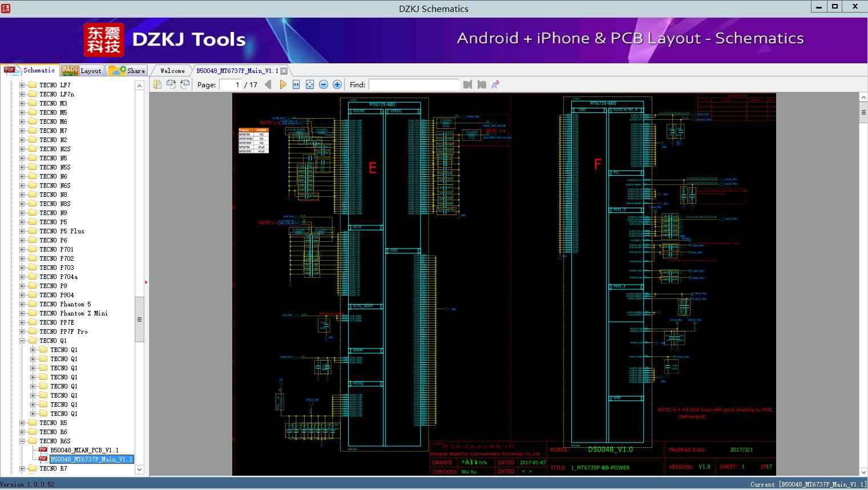Click the find next icon
Screen dimensions: 868x490
coord(482,84)
